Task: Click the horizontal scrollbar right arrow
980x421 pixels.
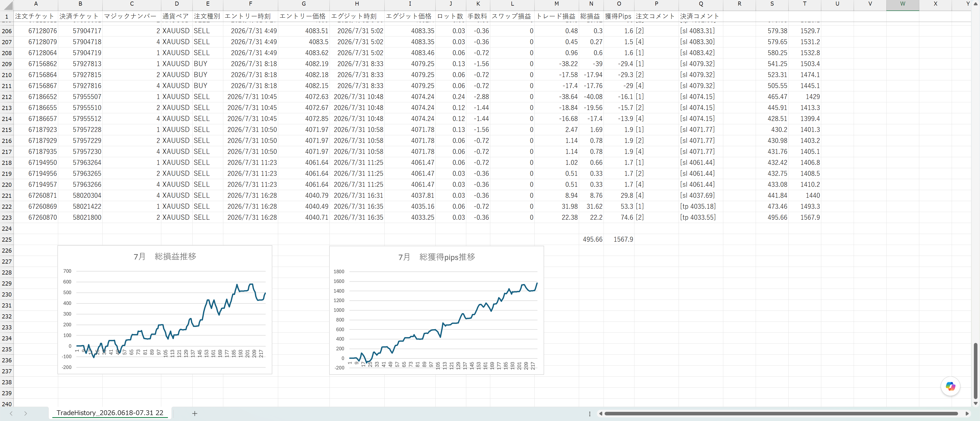Action: [967, 413]
